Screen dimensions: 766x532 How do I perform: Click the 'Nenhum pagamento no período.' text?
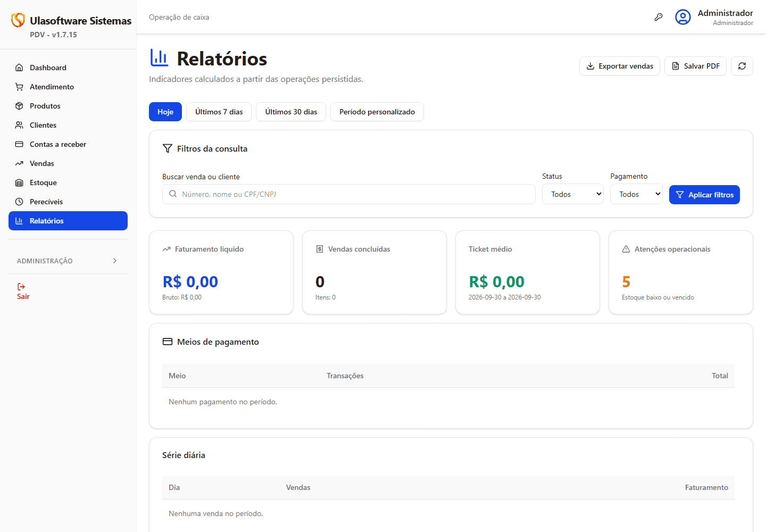pyautogui.click(x=223, y=402)
